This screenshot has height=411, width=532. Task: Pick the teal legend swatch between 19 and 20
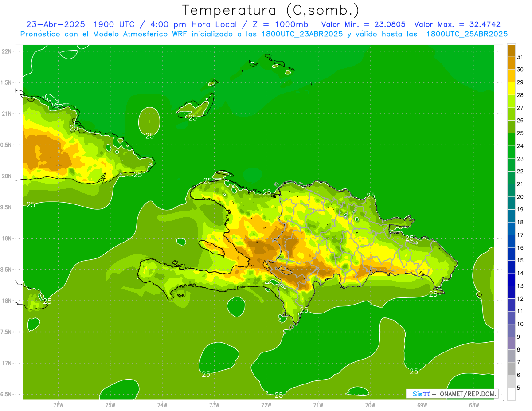[x=511, y=203]
